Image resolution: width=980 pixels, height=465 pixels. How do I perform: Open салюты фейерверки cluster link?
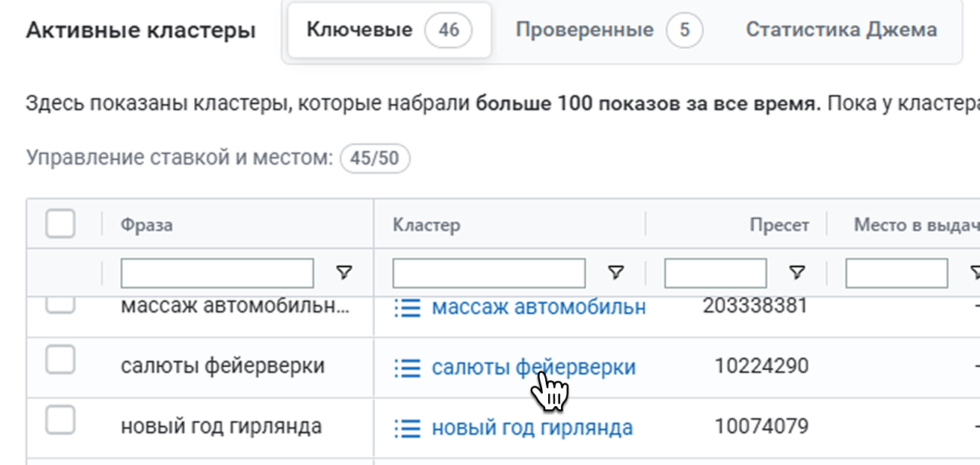pyautogui.click(x=534, y=368)
